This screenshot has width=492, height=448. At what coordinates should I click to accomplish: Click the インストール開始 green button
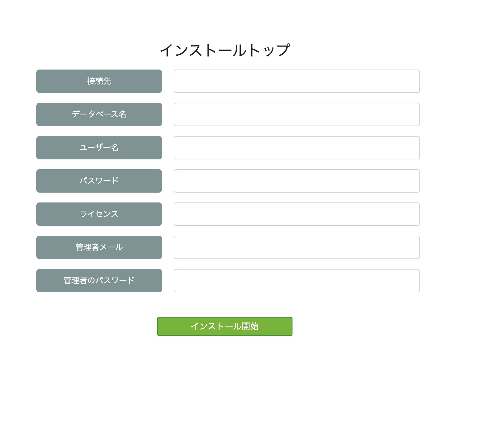[224, 326]
